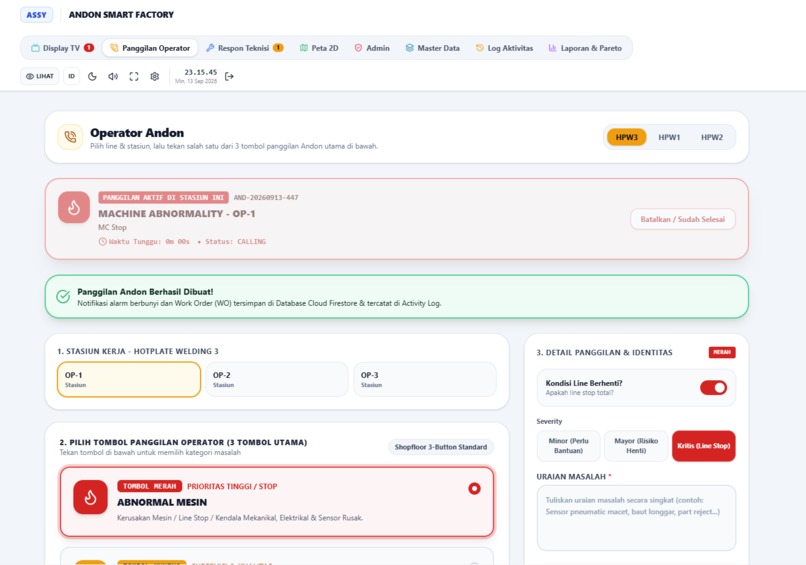Choose Minor (Perlu Bantuan) severity

pyautogui.click(x=569, y=446)
